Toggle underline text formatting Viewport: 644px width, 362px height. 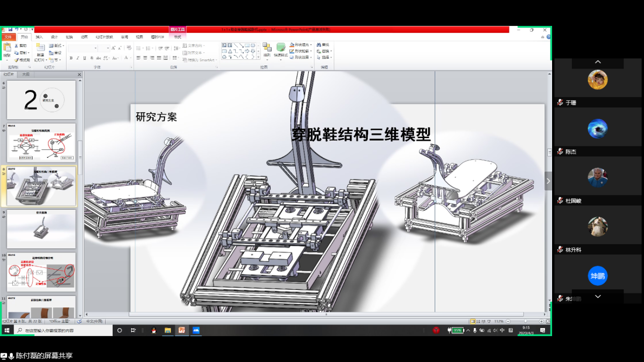(84, 58)
